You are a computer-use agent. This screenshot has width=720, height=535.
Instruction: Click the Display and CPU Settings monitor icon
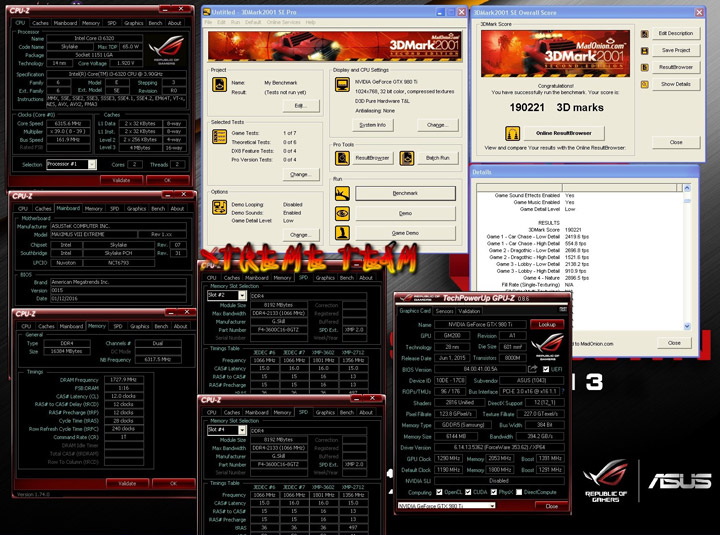click(x=342, y=84)
